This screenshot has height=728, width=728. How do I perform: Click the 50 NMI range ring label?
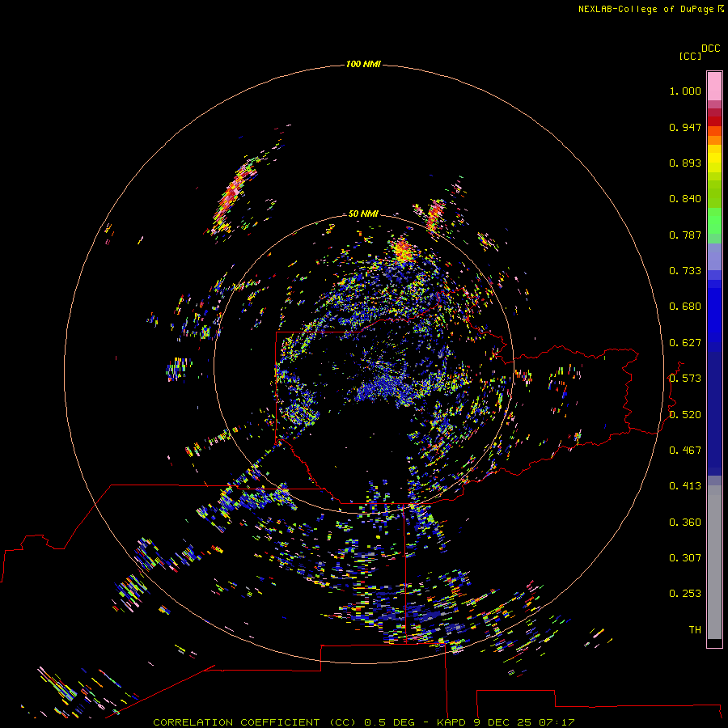tap(363, 214)
